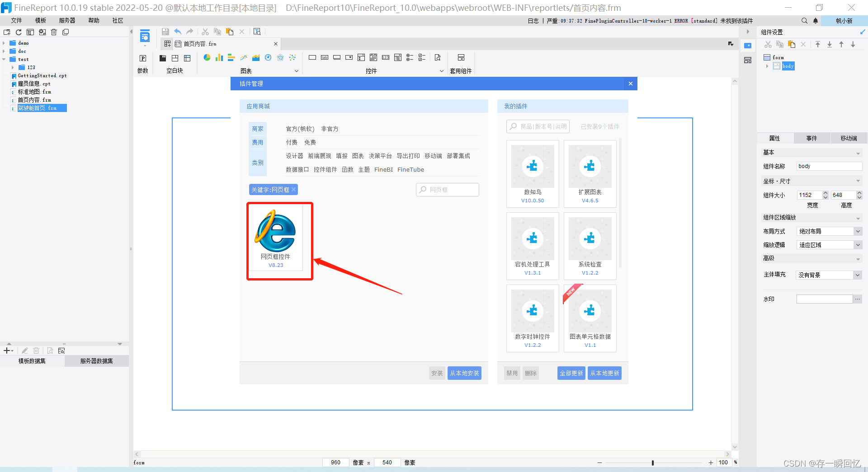Add a number field widget
The height and width of the screenshot is (472, 868).
point(386,57)
